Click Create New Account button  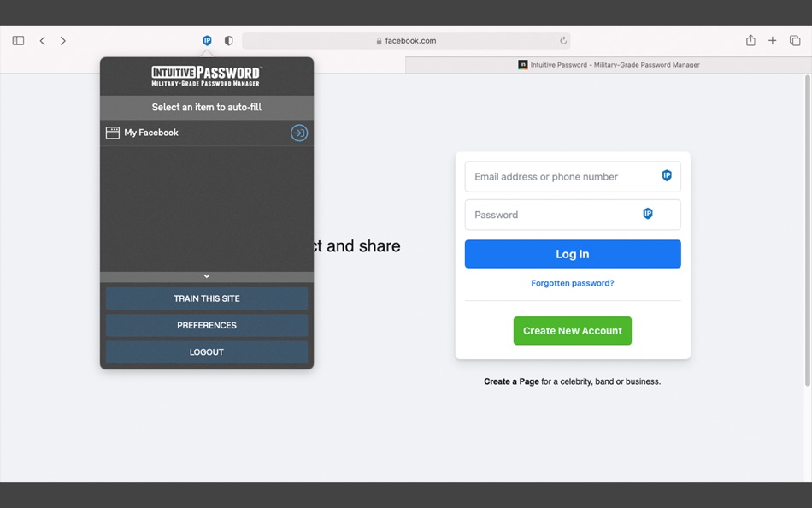click(x=573, y=331)
